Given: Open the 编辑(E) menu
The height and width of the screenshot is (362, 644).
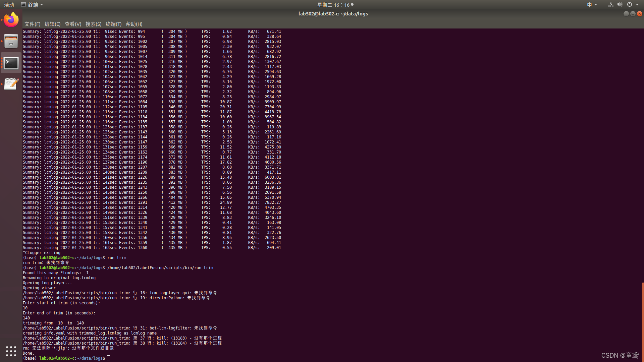Looking at the screenshot, I should (52, 24).
